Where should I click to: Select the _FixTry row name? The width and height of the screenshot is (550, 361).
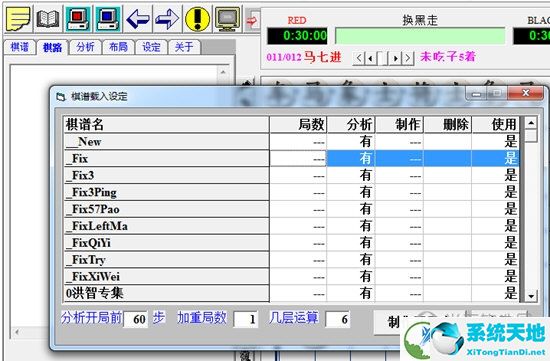pos(166,260)
